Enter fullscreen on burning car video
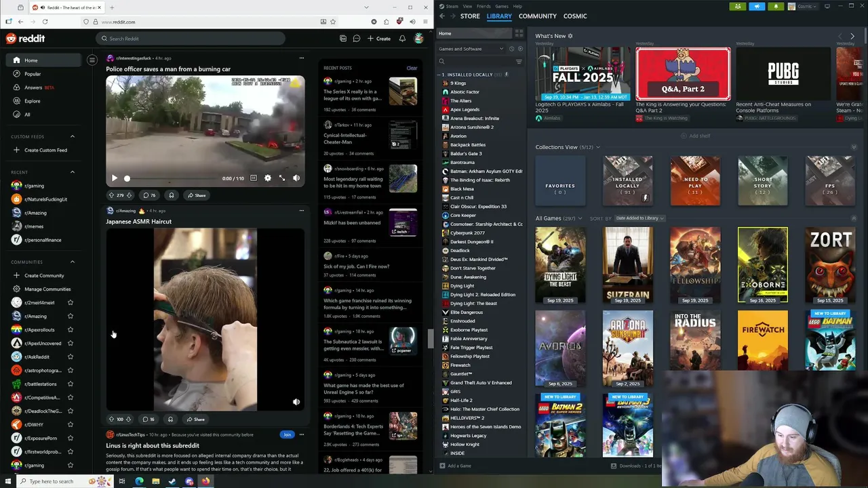 (282, 178)
